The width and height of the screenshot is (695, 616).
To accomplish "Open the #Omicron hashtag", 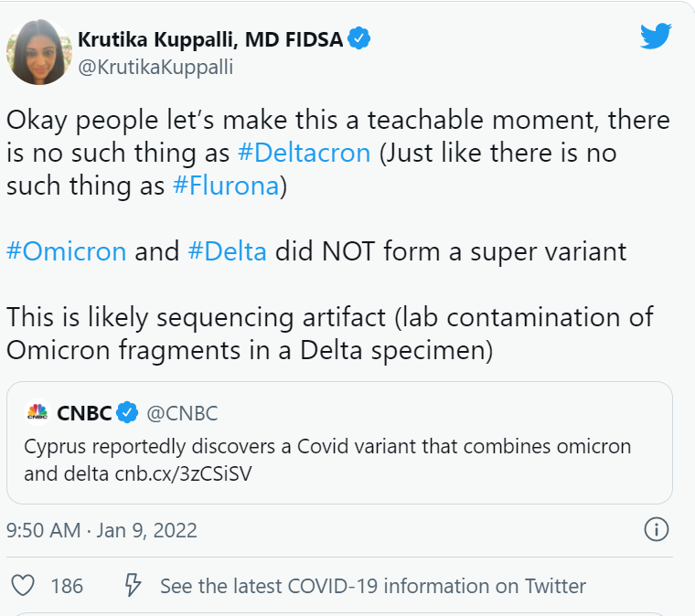I will coord(67,251).
